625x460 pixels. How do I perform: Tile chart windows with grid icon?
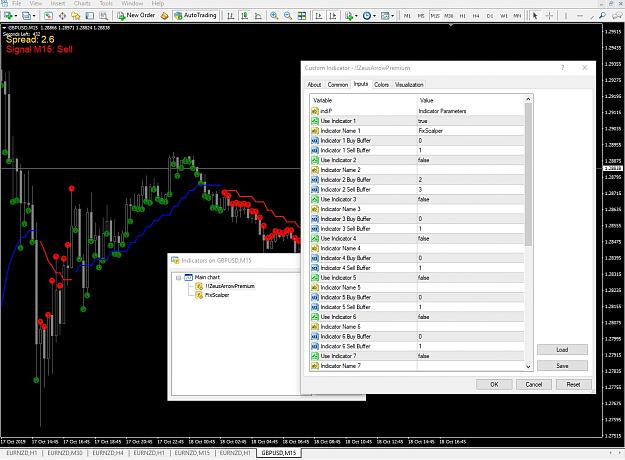click(302, 16)
